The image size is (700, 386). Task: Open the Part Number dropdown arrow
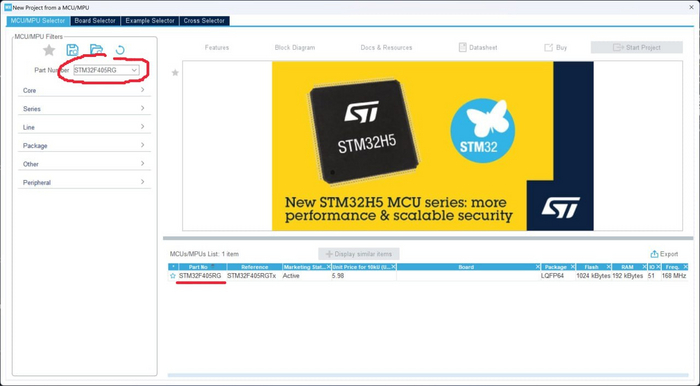click(x=134, y=70)
